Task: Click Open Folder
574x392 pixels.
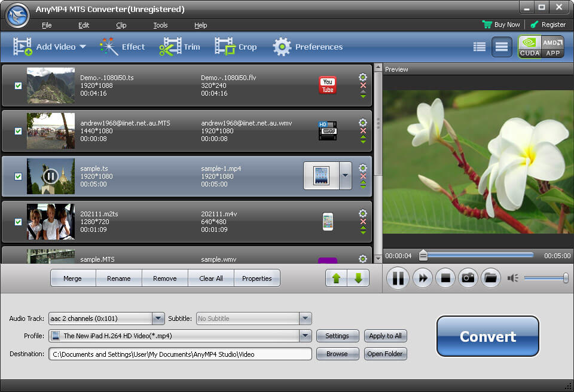Action: tap(385, 354)
